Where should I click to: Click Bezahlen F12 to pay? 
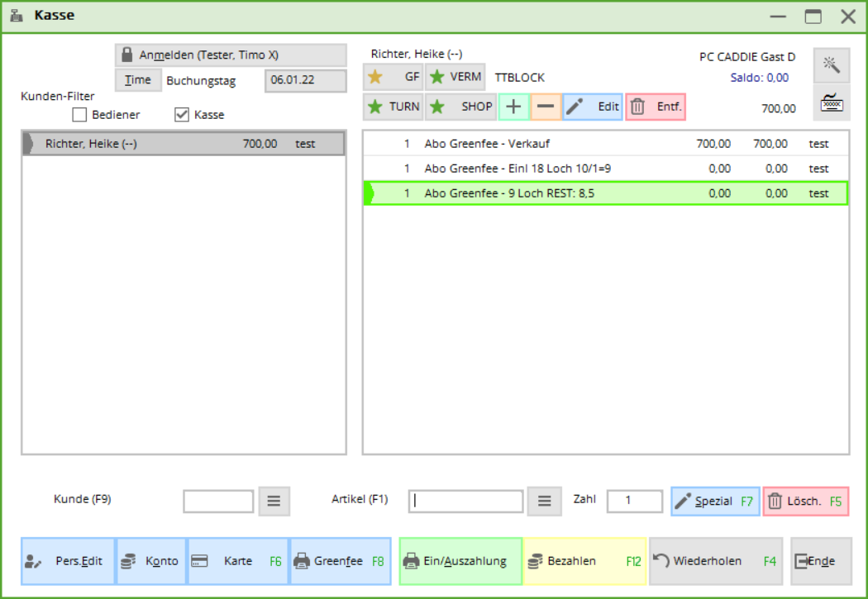[584, 561]
